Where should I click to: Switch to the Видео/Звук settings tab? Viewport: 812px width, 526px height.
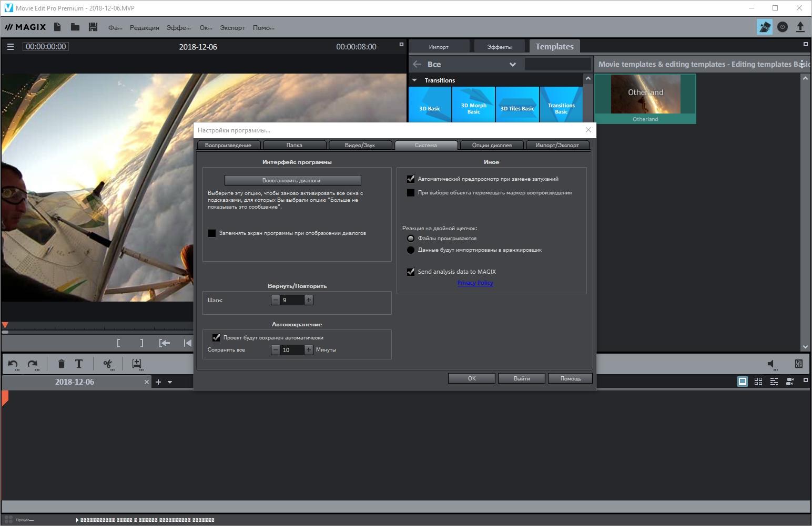point(360,145)
